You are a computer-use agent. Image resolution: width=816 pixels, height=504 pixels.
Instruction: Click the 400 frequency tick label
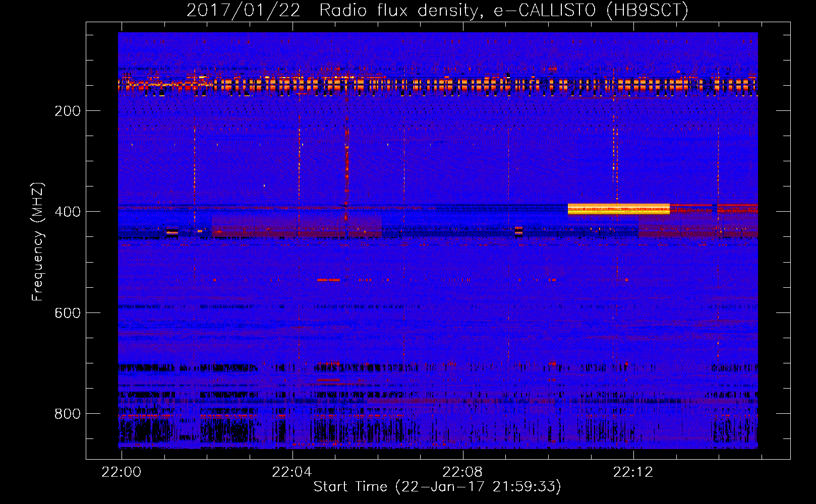coord(68,212)
